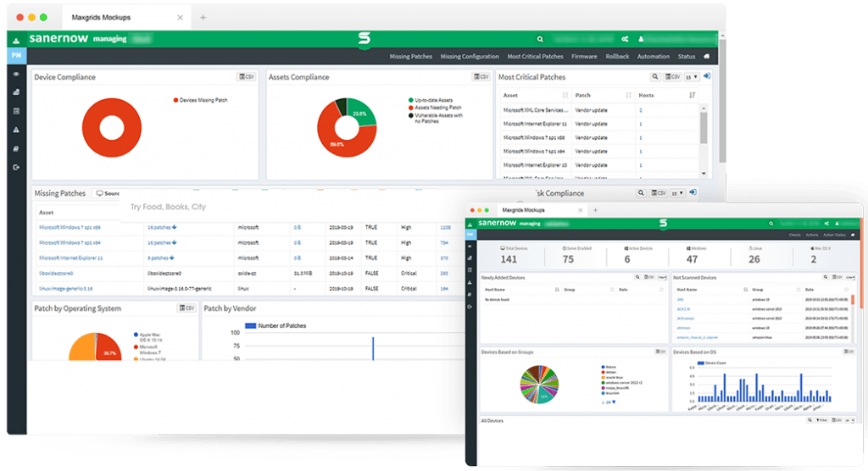Expand the 16 patches link for Windows 7 sp1 x86
Viewport: 868px width, 471px height.
162,228
